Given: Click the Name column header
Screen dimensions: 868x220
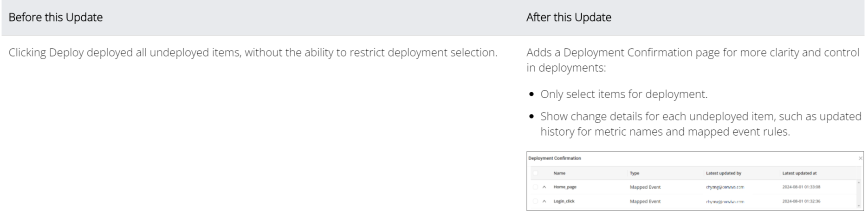Looking at the screenshot, I should coord(559,173).
